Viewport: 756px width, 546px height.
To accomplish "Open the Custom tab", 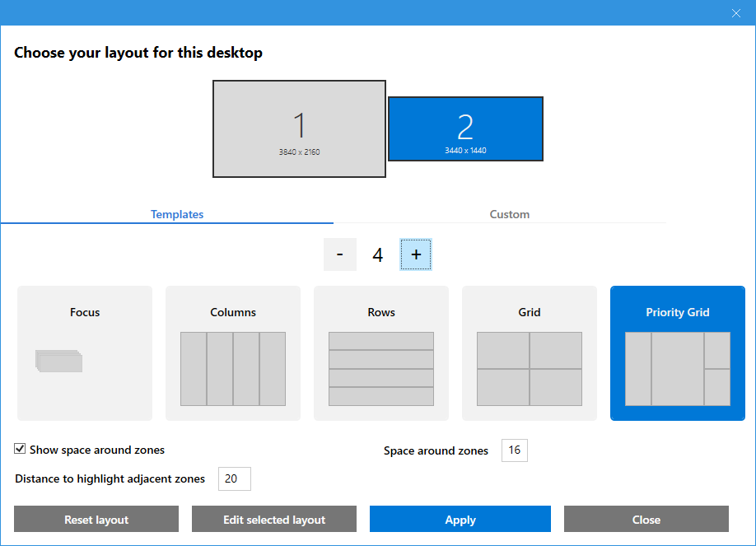I will tap(509, 214).
